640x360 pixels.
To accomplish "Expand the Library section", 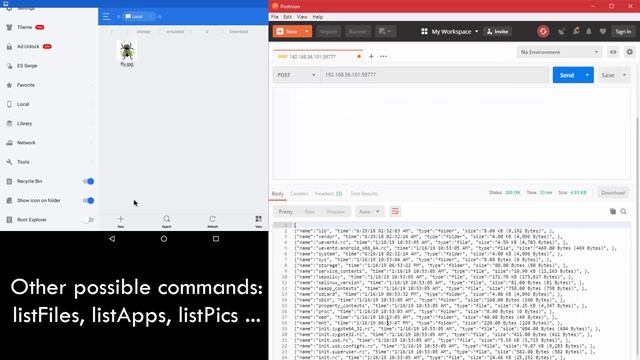I will [x=49, y=123].
